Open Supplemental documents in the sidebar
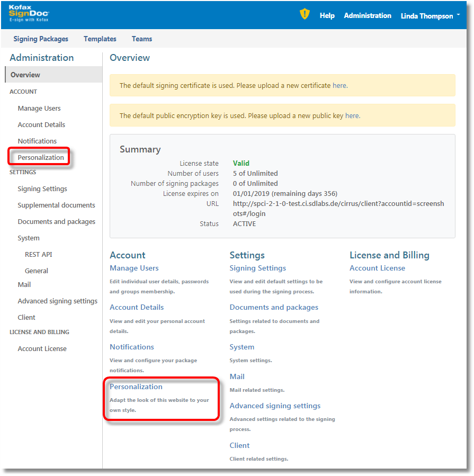This screenshot has height=476, width=474. (56, 205)
